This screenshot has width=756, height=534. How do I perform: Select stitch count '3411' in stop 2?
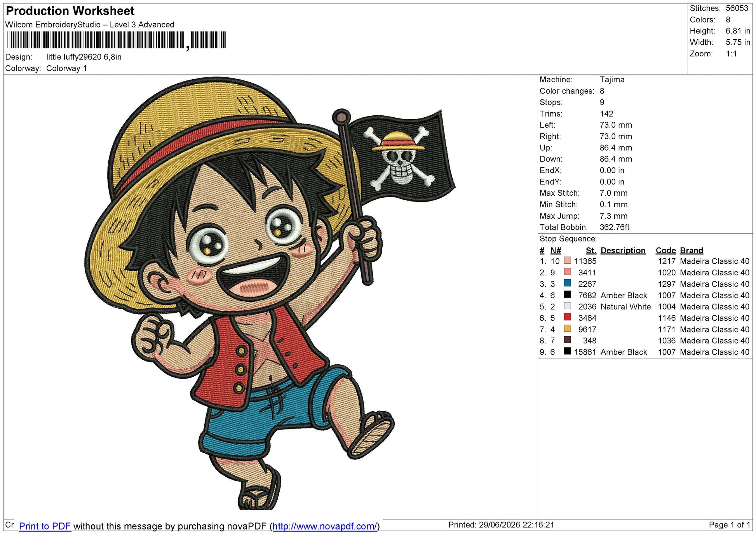coord(587,273)
